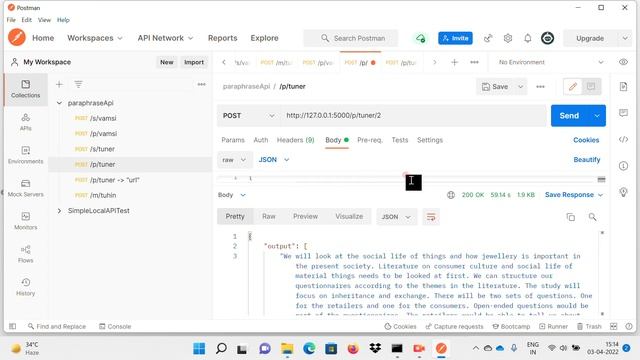640x360 pixels.
Task: Click the Invite button
Action: click(x=455, y=38)
